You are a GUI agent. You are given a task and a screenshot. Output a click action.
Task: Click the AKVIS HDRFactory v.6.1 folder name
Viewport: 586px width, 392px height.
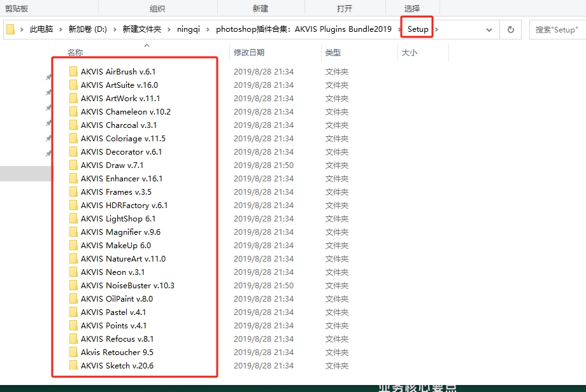pyautogui.click(x=124, y=206)
